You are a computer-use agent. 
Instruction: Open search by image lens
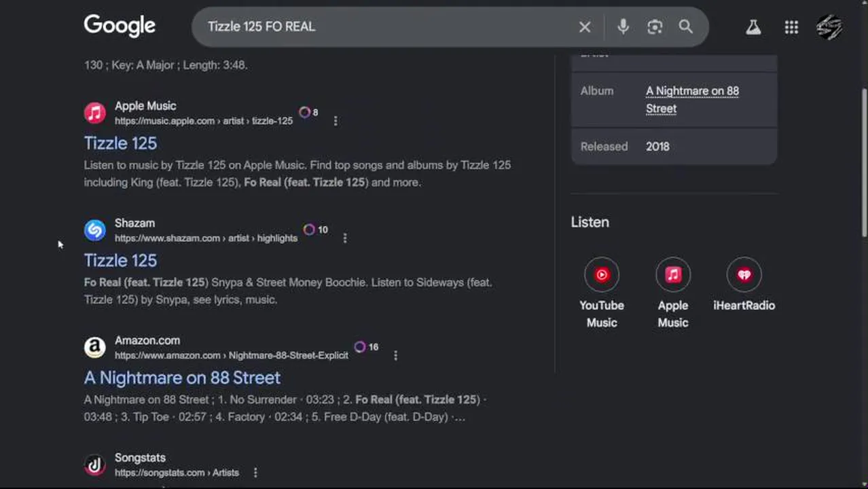(x=655, y=26)
